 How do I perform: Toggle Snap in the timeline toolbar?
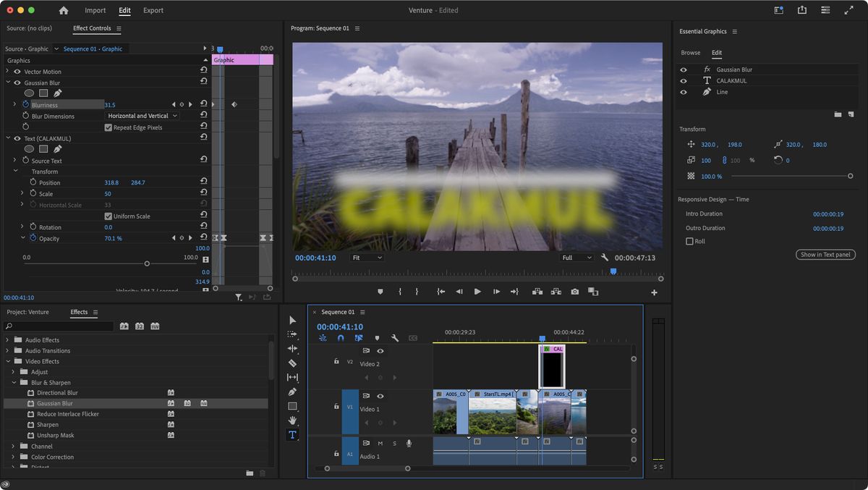[x=341, y=337]
